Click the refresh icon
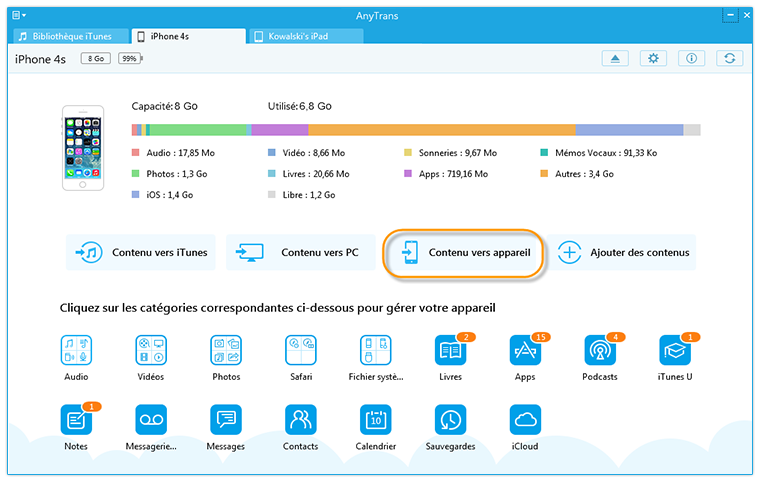The width and height of the screenshot is (760, 481). tap(730, 59)
